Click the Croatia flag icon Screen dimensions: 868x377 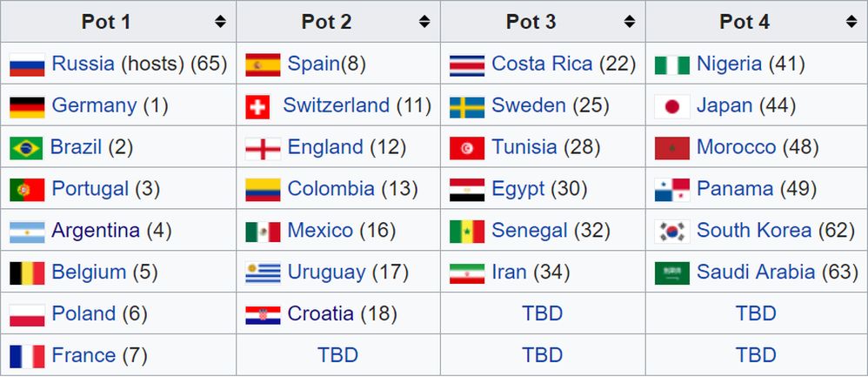[x=263, y=314]
